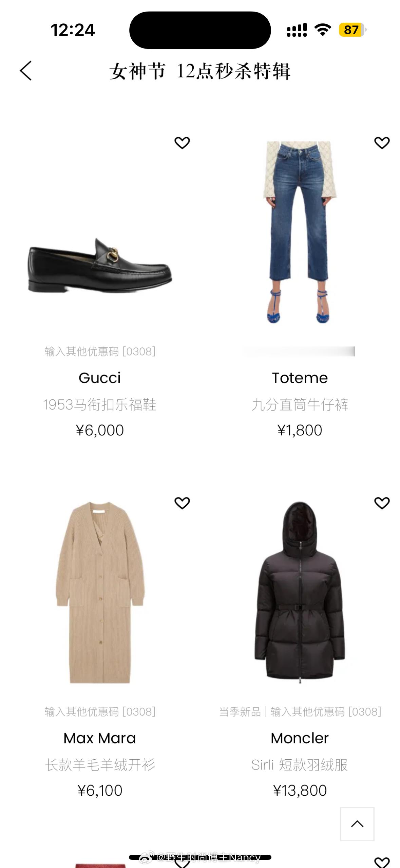Viewport: 400px width, 868px height.
Task: Open the Gucci brand name link
Action: (100, 378)
